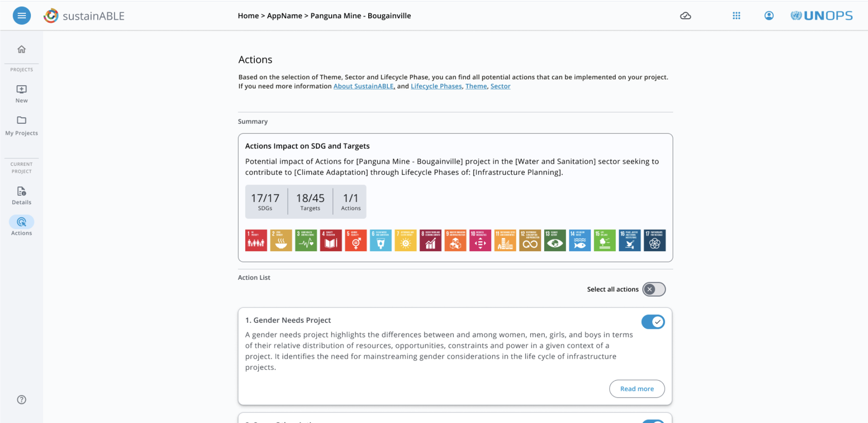Open the My Projects folder icon
868x423 pixels.
21,120
